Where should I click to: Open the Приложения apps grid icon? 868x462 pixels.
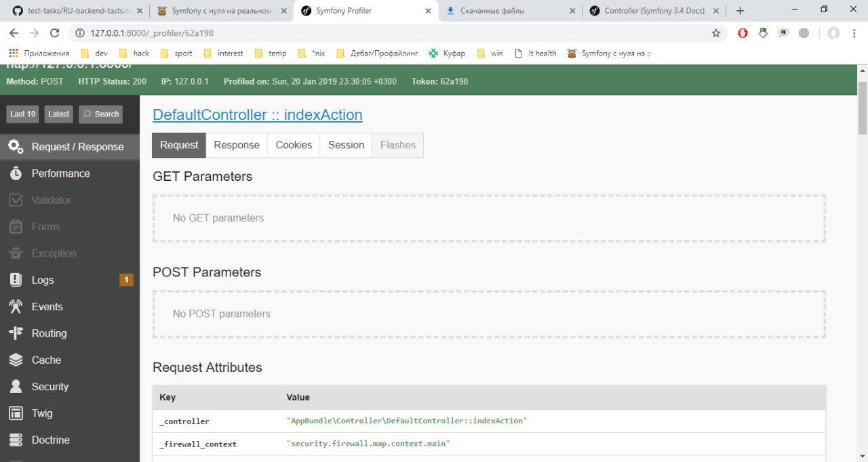coord(14,53)
